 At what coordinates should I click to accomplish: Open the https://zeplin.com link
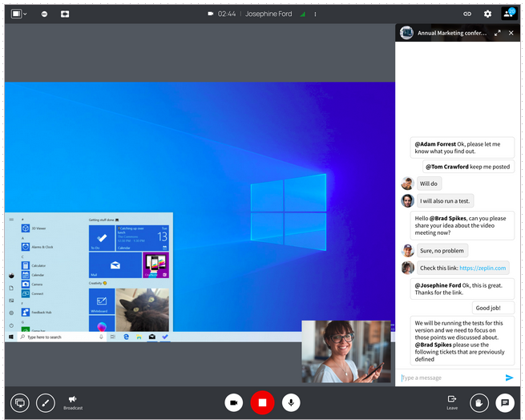coord(483,268)
